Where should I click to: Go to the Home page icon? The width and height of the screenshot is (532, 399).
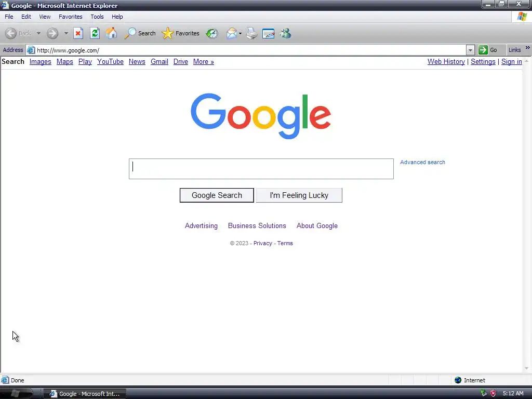point(111,33)
